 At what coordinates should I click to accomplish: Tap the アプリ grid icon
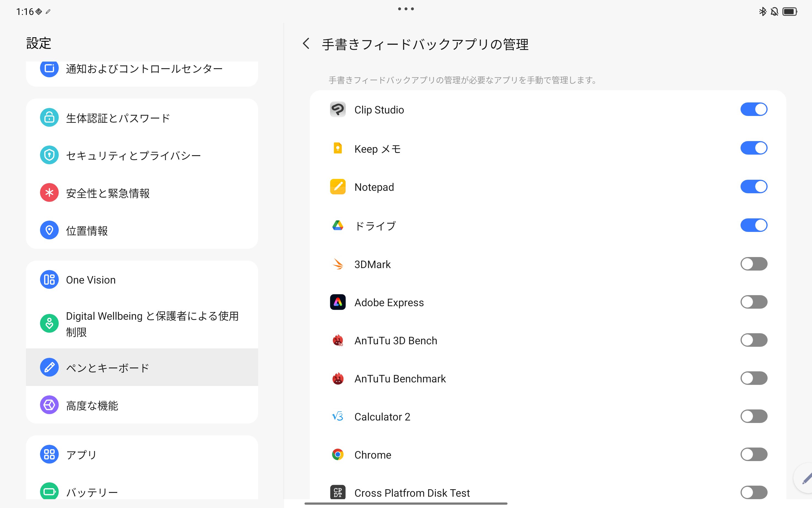(x=49, y=454)
